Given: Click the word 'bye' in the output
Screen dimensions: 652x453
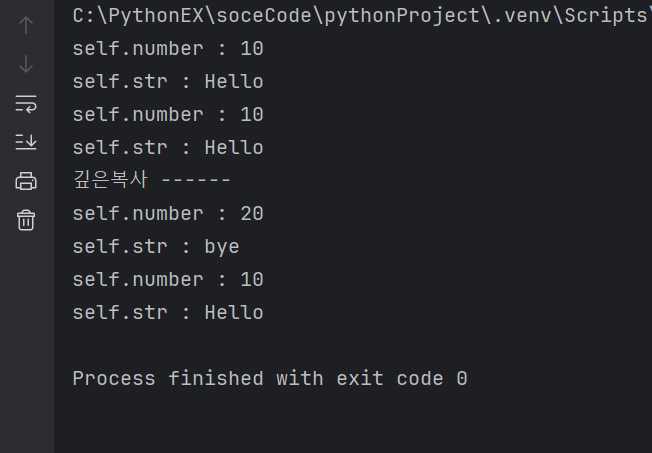Looking at the screenshot, I should tap(222, 248).
